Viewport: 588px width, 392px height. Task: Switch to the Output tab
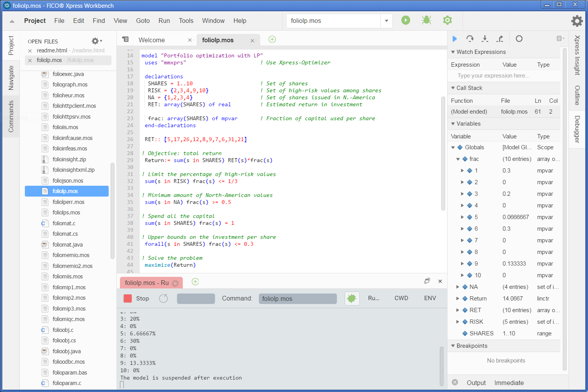[x=476, y=383]
